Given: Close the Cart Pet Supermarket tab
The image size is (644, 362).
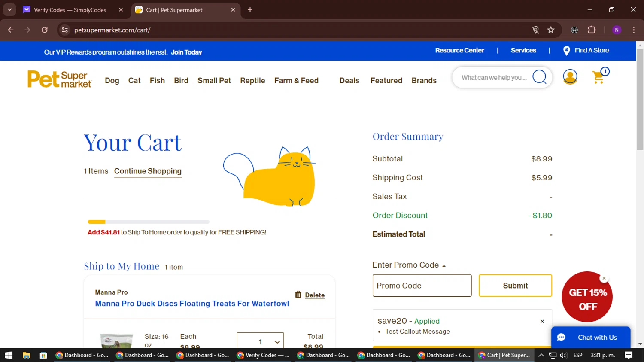Looking at the screenshot, I should pyautogui.click(x=233, y=10).
